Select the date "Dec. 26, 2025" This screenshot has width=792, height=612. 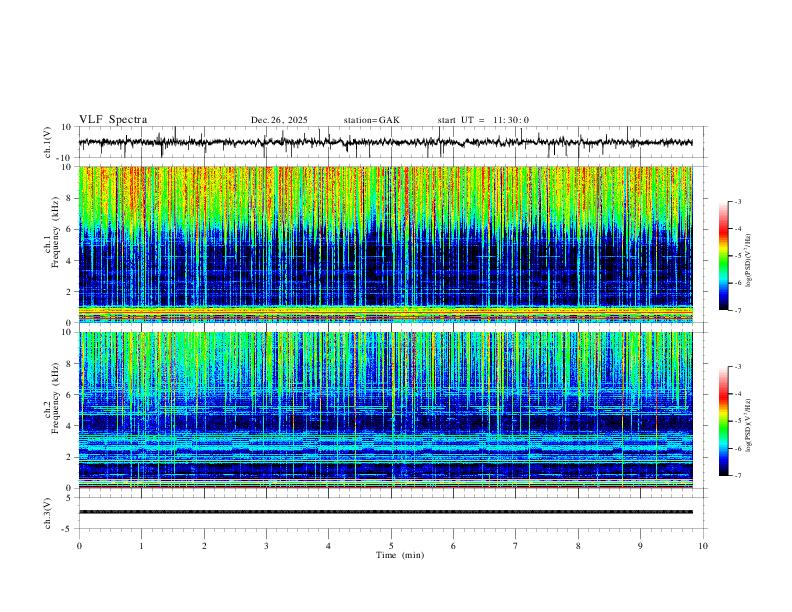click(279, 120)
